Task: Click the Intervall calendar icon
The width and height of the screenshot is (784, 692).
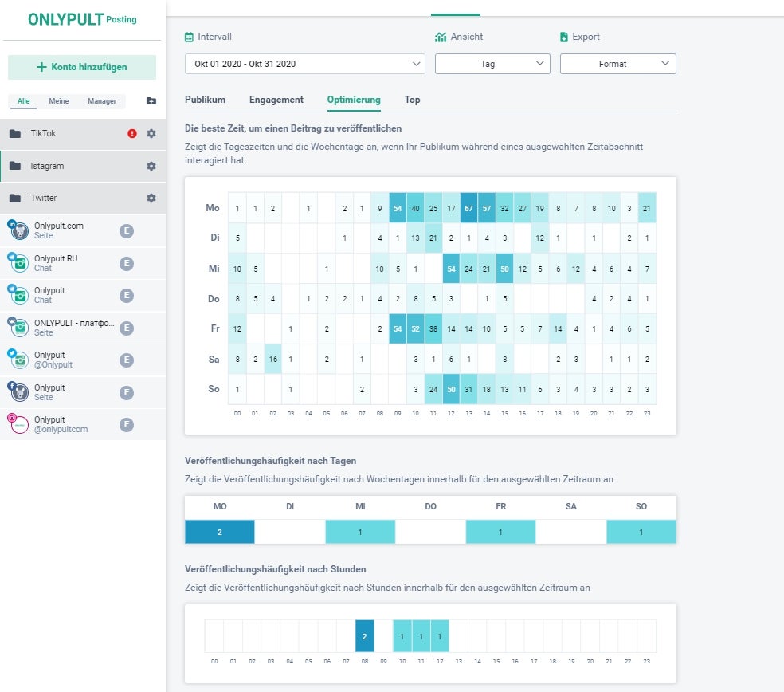Action: 189,37
